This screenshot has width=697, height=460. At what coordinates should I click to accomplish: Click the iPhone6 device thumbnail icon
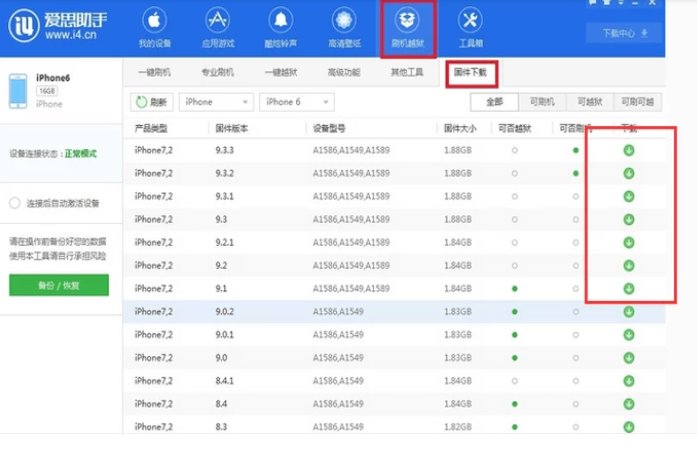tap(18, 91)
